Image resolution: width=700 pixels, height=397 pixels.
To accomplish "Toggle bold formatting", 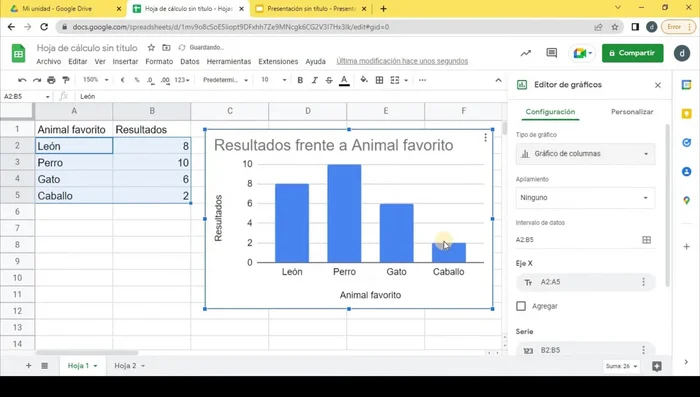I will (x=300, y=80).
